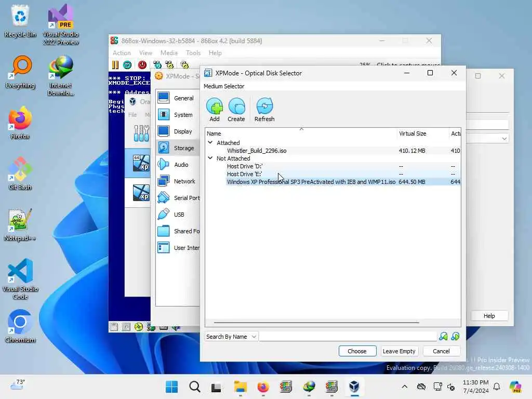
Task: Select Whistler_Build_2296.iso entry
Action: pyautogui.click(x=257, y=151)
